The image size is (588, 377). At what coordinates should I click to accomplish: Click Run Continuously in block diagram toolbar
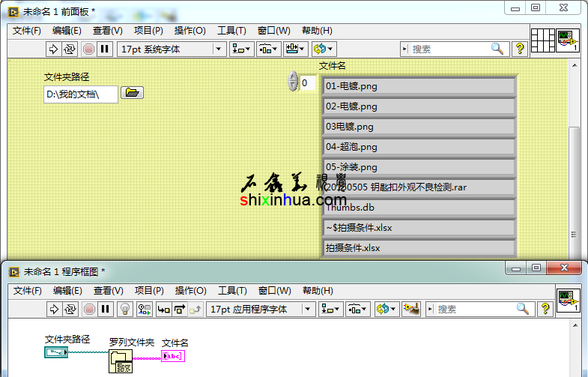70,309
